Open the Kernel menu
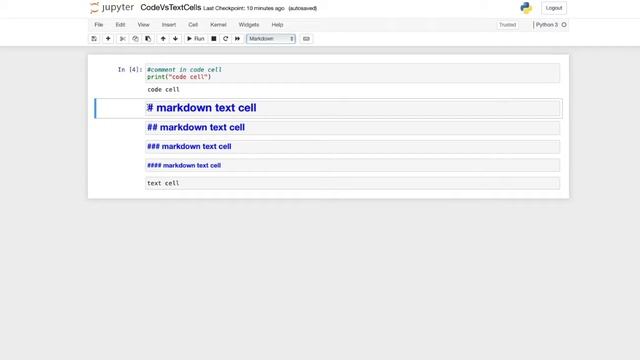640x360 pixels. (218, 25)
